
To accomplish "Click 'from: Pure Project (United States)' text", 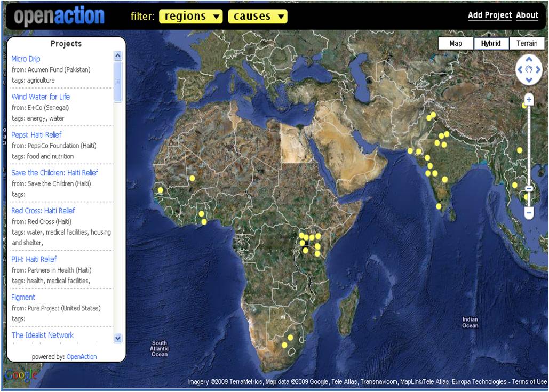I will 57,308.
